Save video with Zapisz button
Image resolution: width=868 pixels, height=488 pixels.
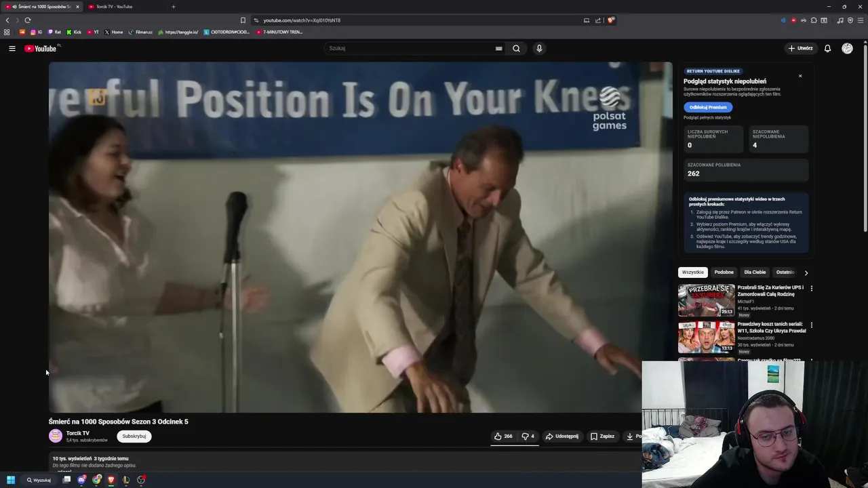[602, 436]
